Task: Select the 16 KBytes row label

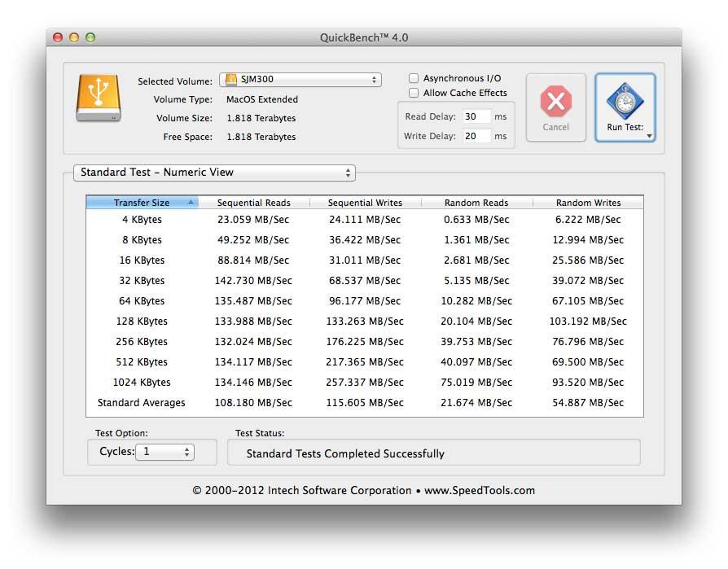Action: click(142, 260)
